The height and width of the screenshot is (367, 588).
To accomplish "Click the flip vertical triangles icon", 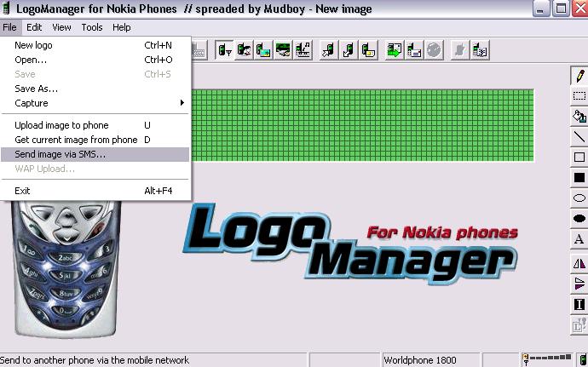I will point(579,284).
